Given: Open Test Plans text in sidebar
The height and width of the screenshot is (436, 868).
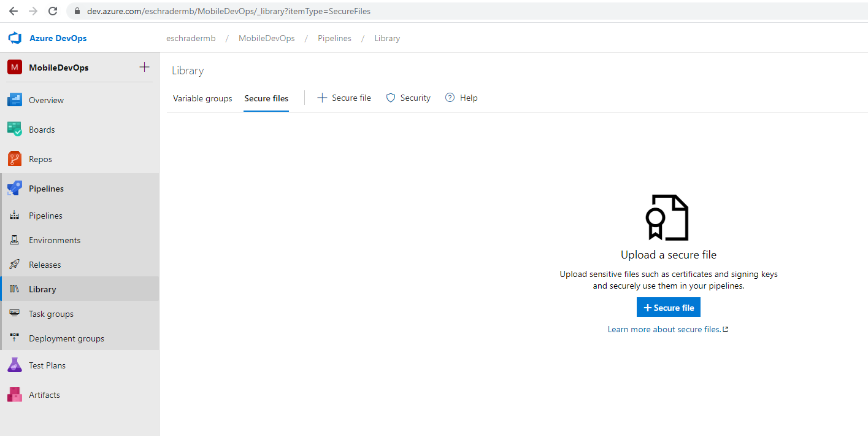Looking at the screenshot, I should pyautogui.click(x=47, y=365).
